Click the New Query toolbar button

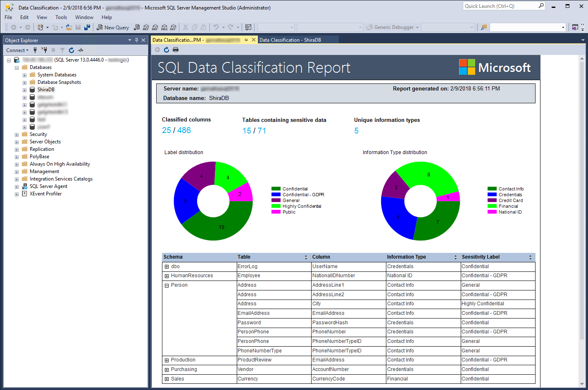[x=113, y=28]
